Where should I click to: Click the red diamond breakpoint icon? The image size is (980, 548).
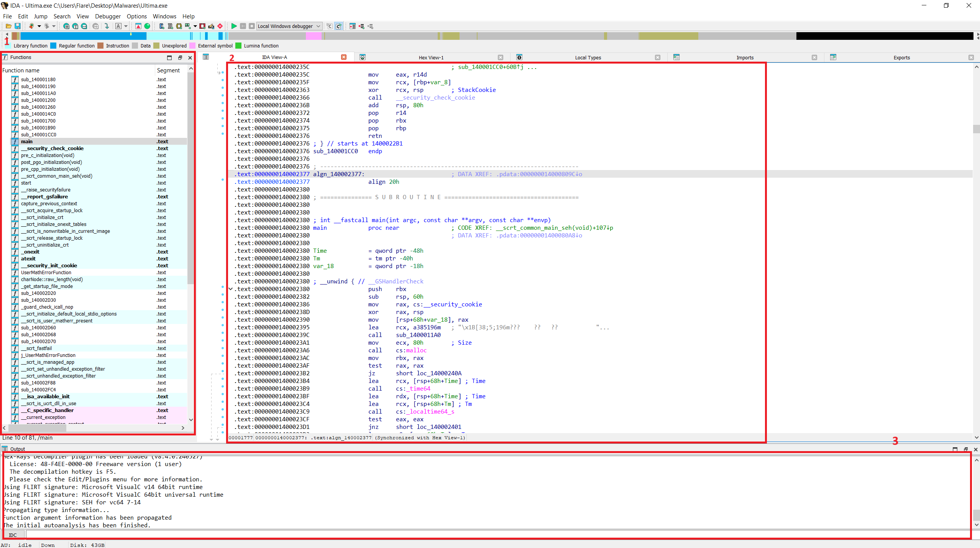point(220,26)
